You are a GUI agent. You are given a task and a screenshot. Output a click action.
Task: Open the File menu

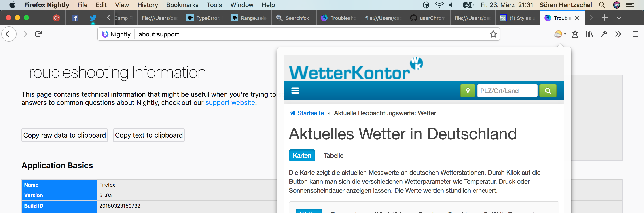(x=82, y=5)
